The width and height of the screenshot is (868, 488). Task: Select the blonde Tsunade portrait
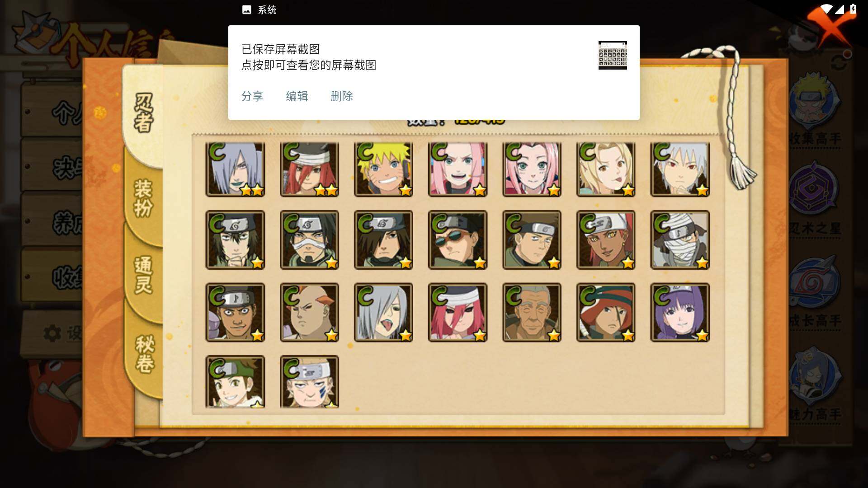[606, 169]
